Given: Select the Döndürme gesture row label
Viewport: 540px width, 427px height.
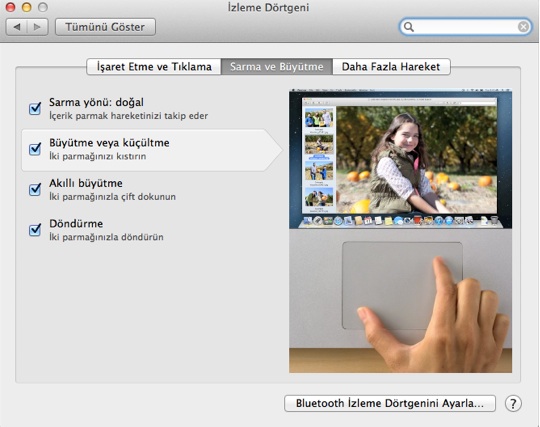Looking at the screenshot, I should (x=76, y=223).
